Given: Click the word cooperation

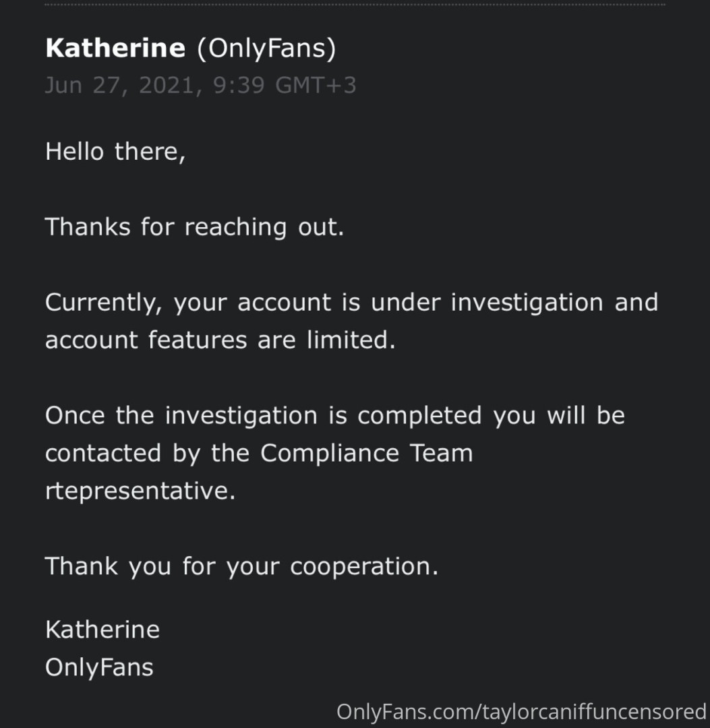Looking at the screenshot, I should coord(364,566).
